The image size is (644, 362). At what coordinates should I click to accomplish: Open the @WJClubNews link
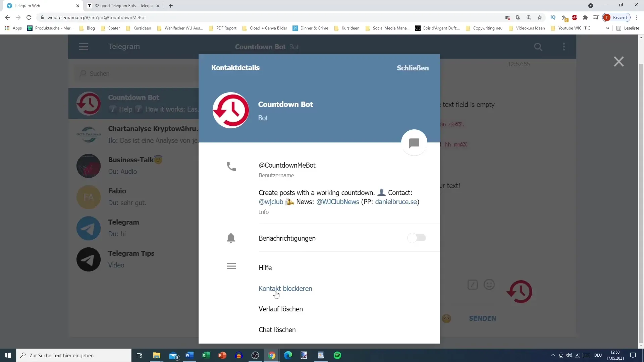(337, 202)
